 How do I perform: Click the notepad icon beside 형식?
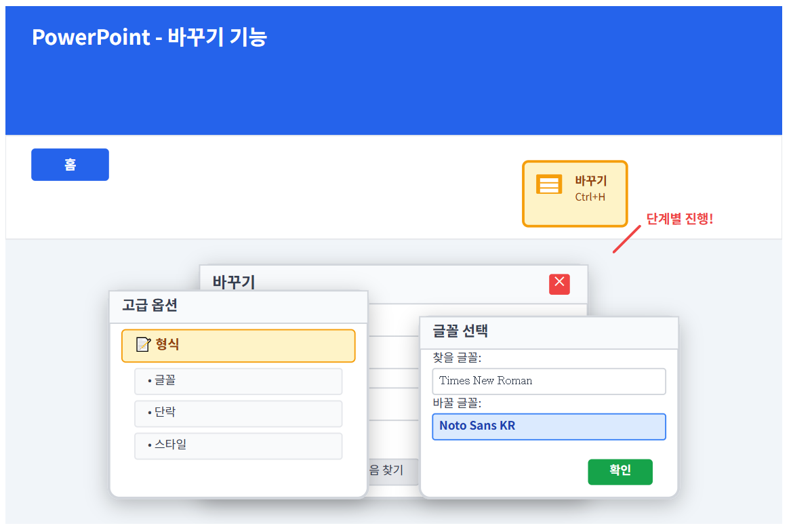(143, 344)
